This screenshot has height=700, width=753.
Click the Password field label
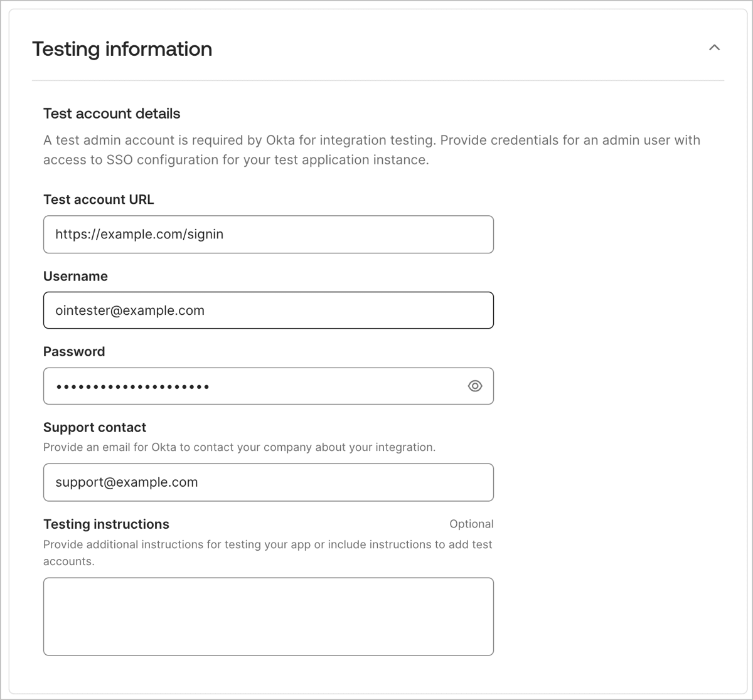(x=74, y=351)
